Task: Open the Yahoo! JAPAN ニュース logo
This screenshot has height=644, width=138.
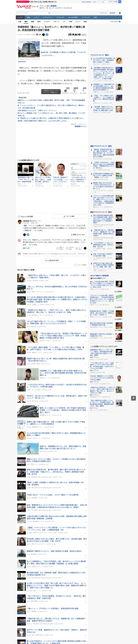Action: coord(27,7)
